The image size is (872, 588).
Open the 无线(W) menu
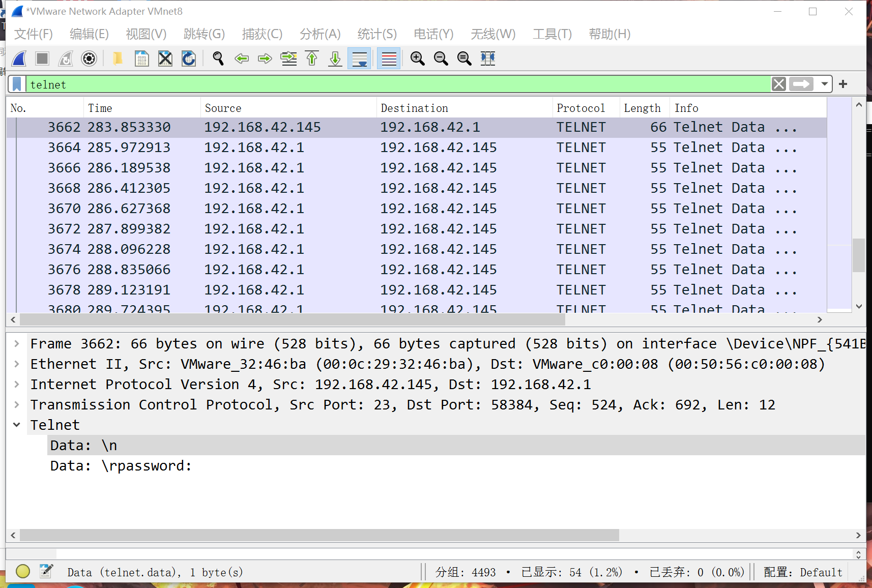(x=493, y=34)
